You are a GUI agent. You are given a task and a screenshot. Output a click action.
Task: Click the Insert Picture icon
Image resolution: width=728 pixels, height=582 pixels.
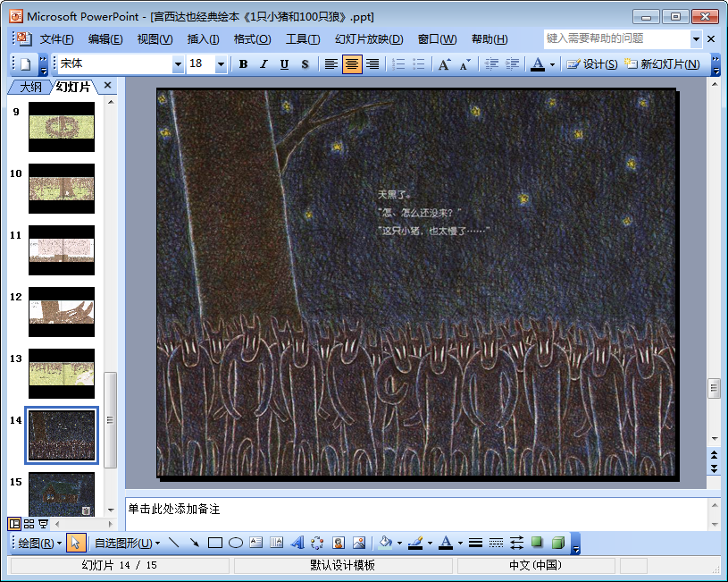[359, 543]
